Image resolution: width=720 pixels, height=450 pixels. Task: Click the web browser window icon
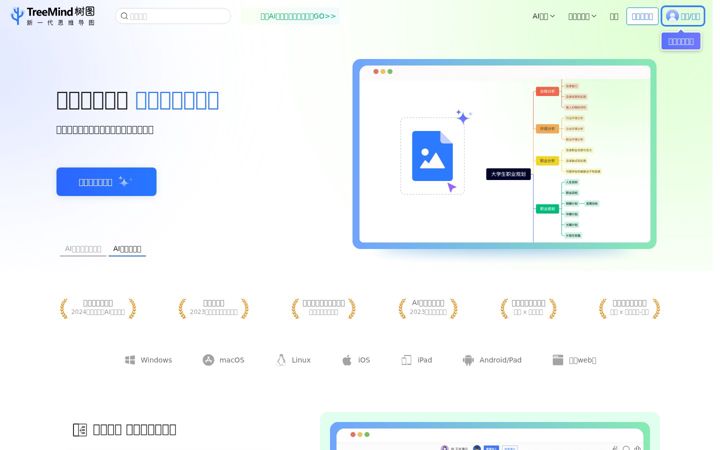pyautogui.click(x=557, y=360)
